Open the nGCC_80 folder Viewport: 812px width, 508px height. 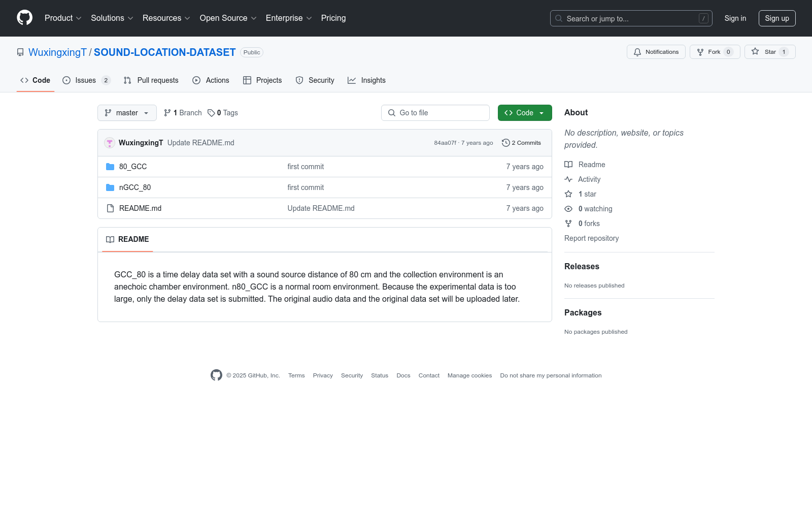point(135,187)
